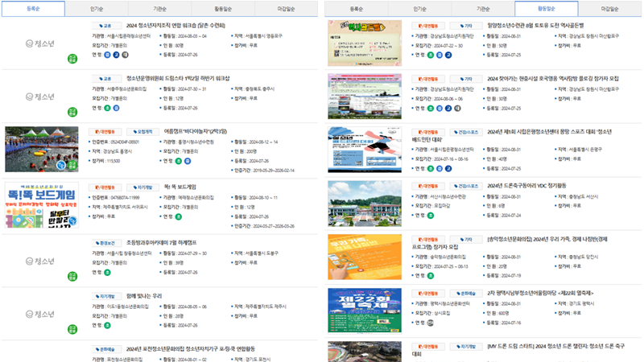Click grey 대 age icon in 청소년자치조직 워크숍 row
The image size is (644, 362).
pyautogui.click(x=126, y=55)
